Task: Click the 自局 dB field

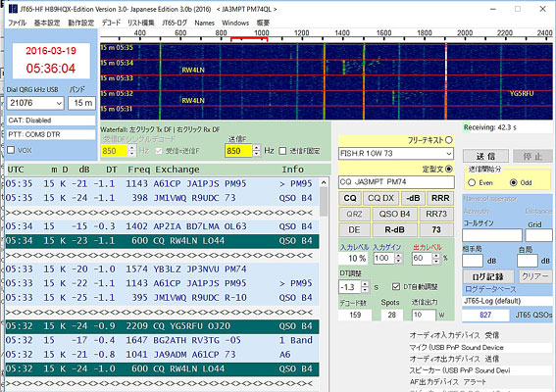Action: 528,261
